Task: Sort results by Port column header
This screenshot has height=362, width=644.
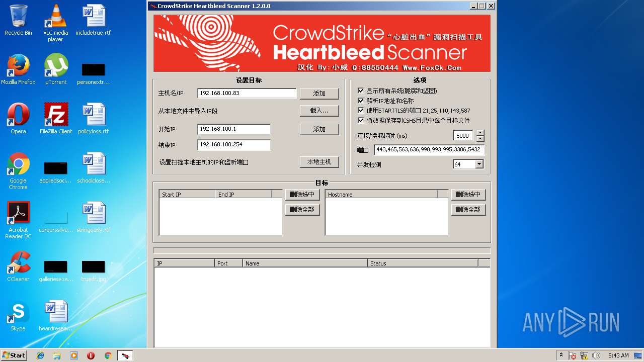Action: pos(228,263)
